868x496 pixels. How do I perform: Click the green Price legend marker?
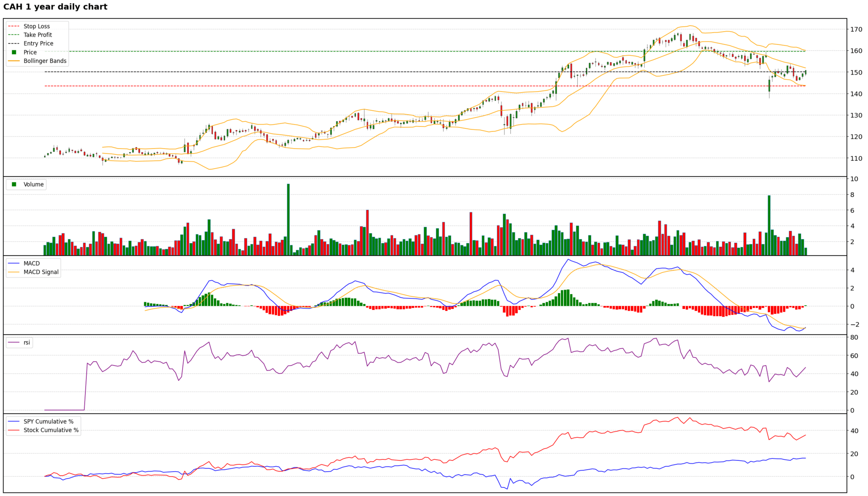[x=14, y=52]
